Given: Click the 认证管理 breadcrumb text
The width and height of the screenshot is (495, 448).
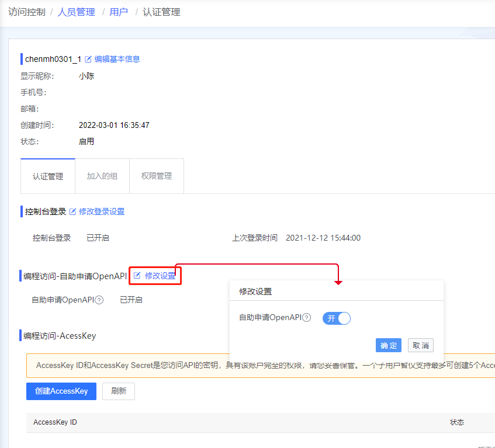Looking at the screenshot, I should 161,12.
